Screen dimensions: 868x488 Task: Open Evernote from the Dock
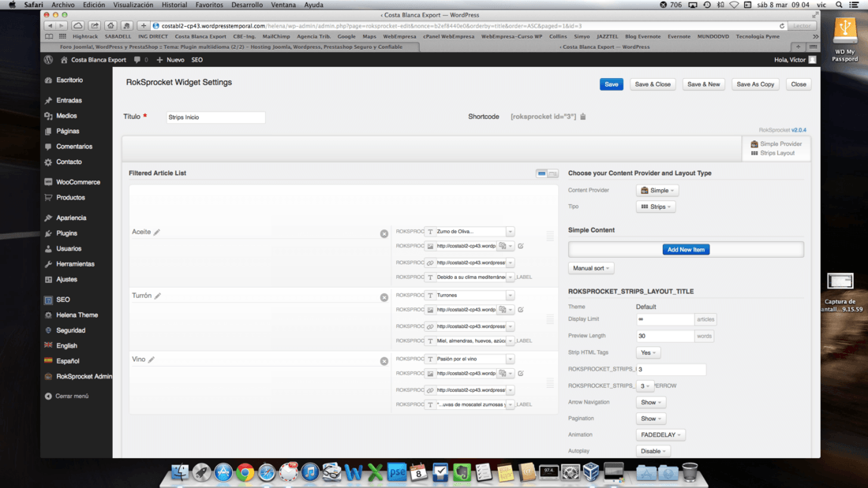[x=462, y=472]
